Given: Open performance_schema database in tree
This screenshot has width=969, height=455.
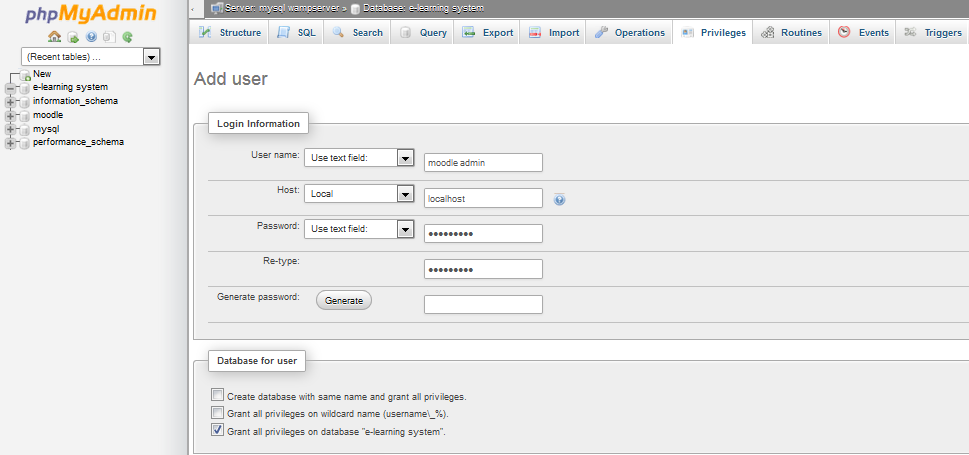Looking at the screenshot, I should pyautogui.click(x=78, y=142).
